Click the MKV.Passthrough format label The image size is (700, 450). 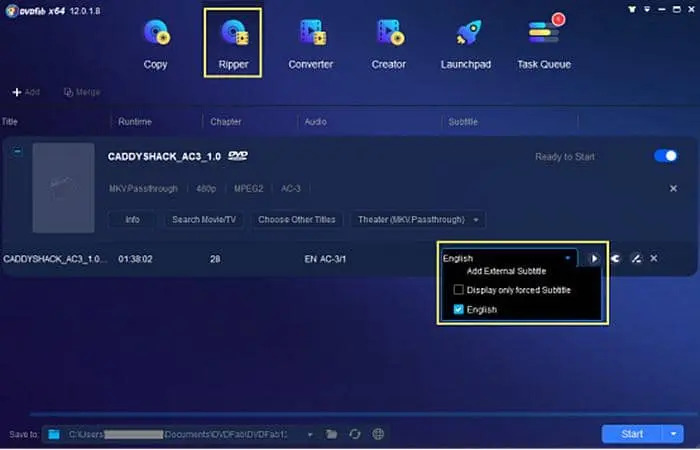click(x=143, y=188)
